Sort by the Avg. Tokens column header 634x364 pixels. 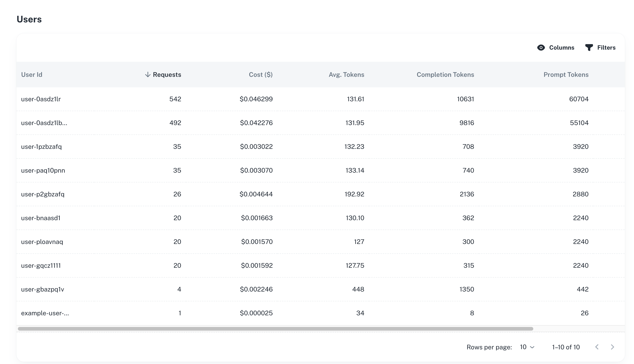pos(346,75)
